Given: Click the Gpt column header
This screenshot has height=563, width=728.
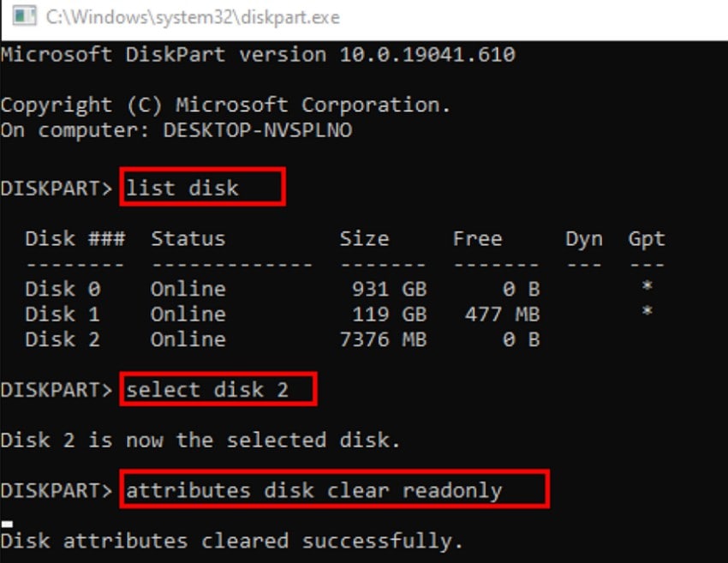Looking at the screenshot, I should point(646,238).
